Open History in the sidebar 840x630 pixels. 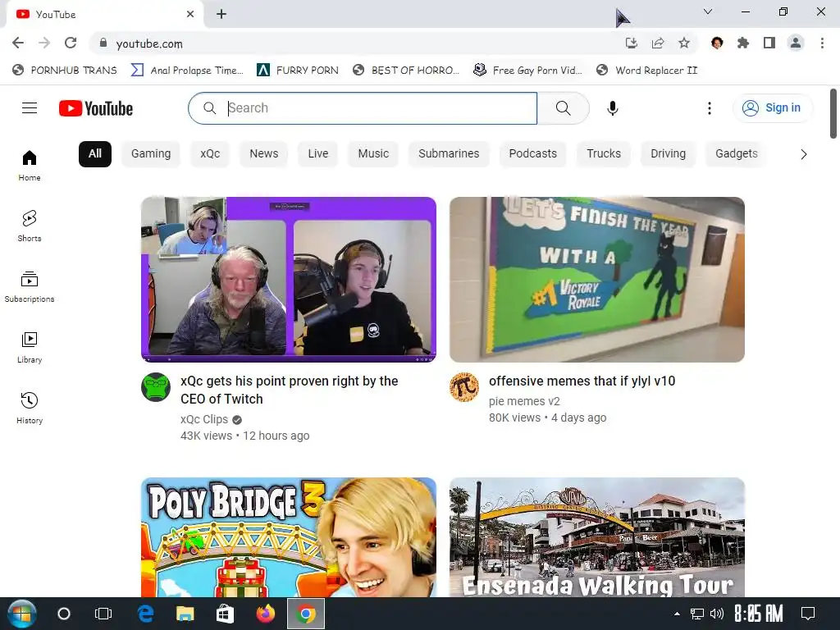pos(30,409)
